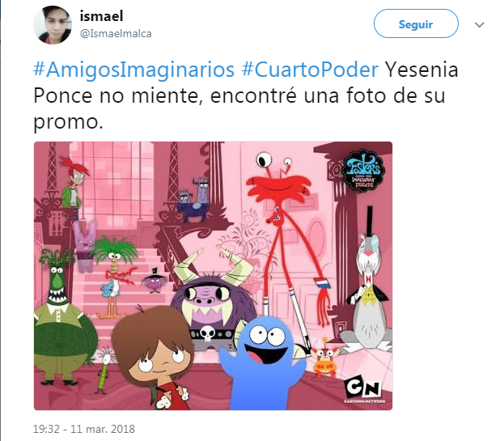Click the Cartoon Network logo in the image

coord(363,389)
